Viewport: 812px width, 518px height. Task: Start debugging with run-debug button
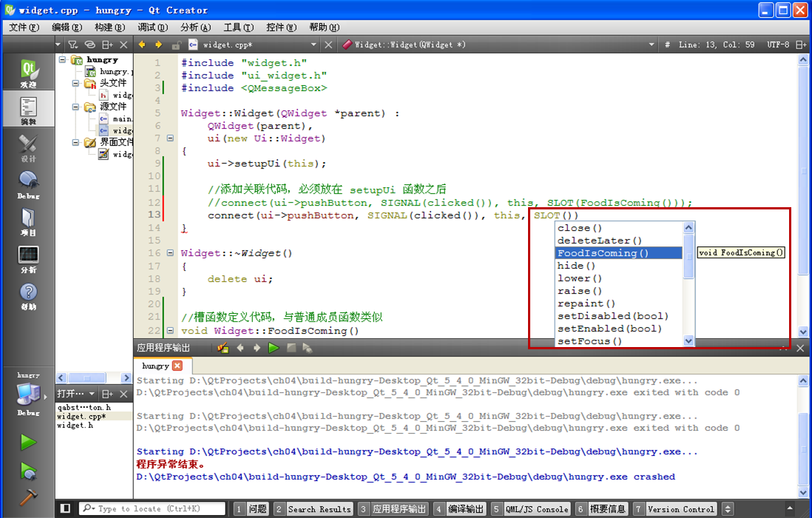(x=29, y=471)
